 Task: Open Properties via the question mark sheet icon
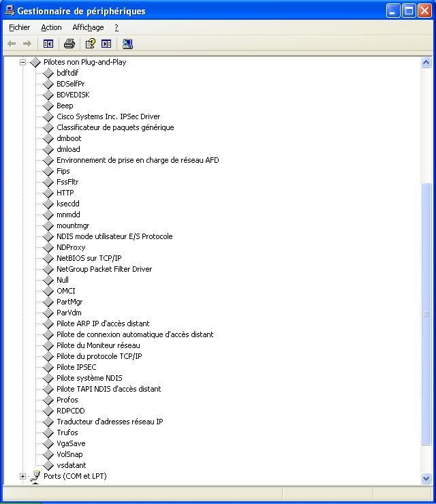tap(91, 44)
